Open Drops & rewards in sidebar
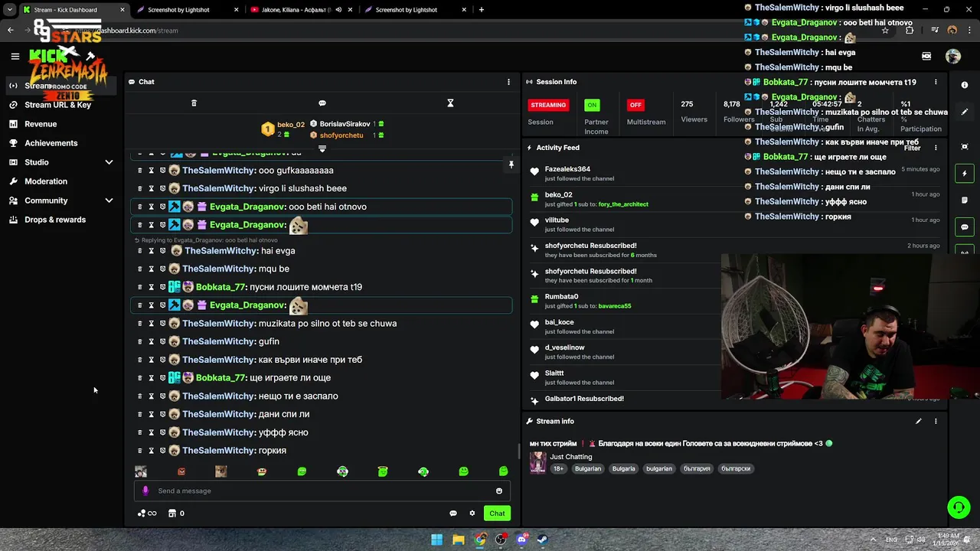 point(55,220)
